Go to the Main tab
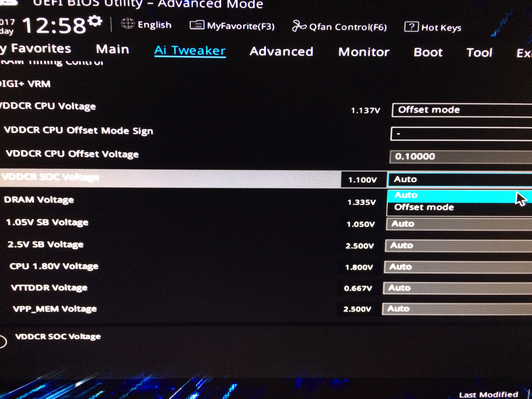The width and height of the screenshot is (532, 399). pyautogui.click(x=113, y=49)
